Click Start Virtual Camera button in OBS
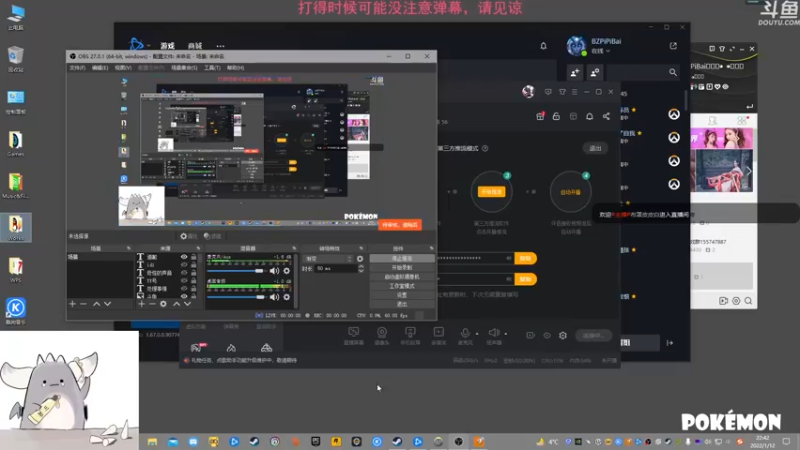Screen dimensions: 800x450 (x=402, y=277)
